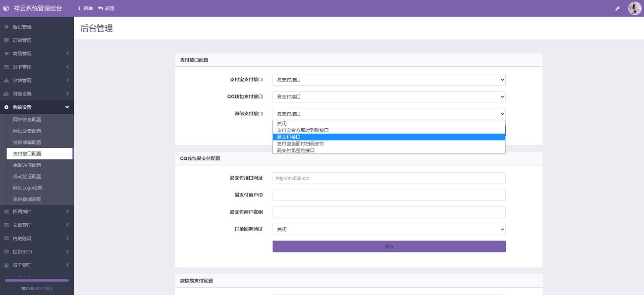644x295 pixels.
Task: Open the wrench tools icon
Action: click(618, 8)
